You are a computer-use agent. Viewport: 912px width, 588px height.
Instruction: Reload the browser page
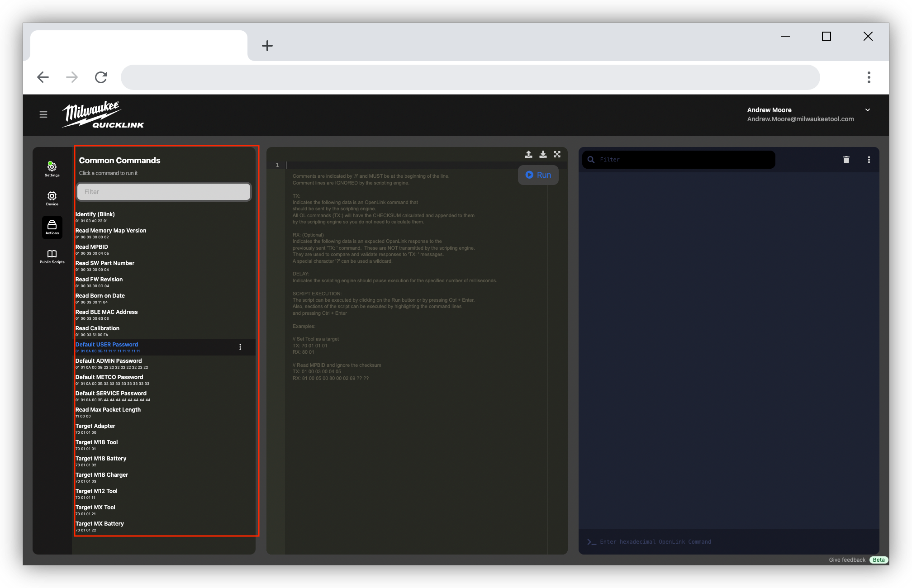click(x=101, y=77)
